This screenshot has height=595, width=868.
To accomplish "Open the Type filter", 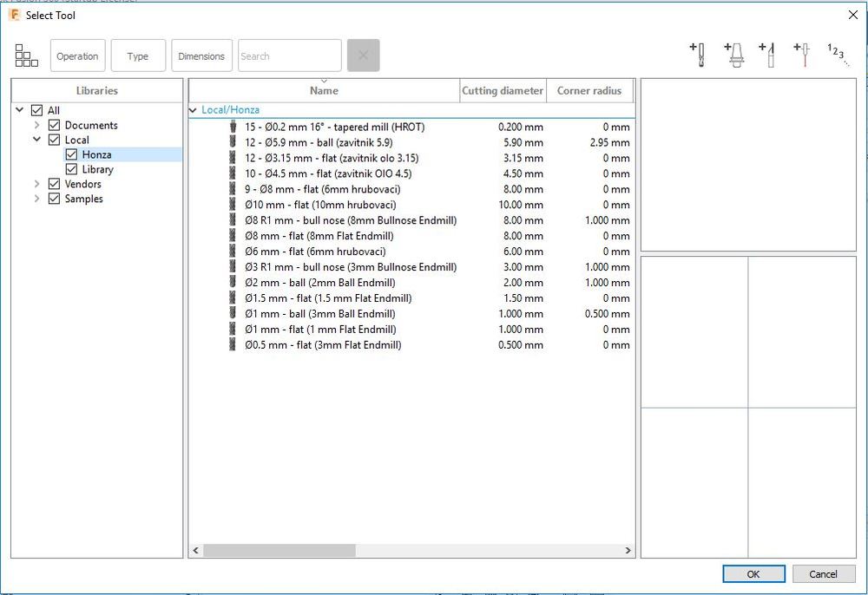I will (x=138, y=56).
